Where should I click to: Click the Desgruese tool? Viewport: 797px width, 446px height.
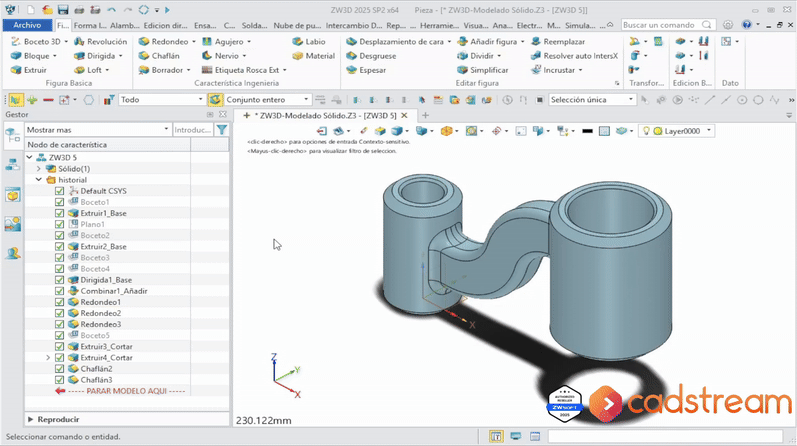[x=371, y=56]
